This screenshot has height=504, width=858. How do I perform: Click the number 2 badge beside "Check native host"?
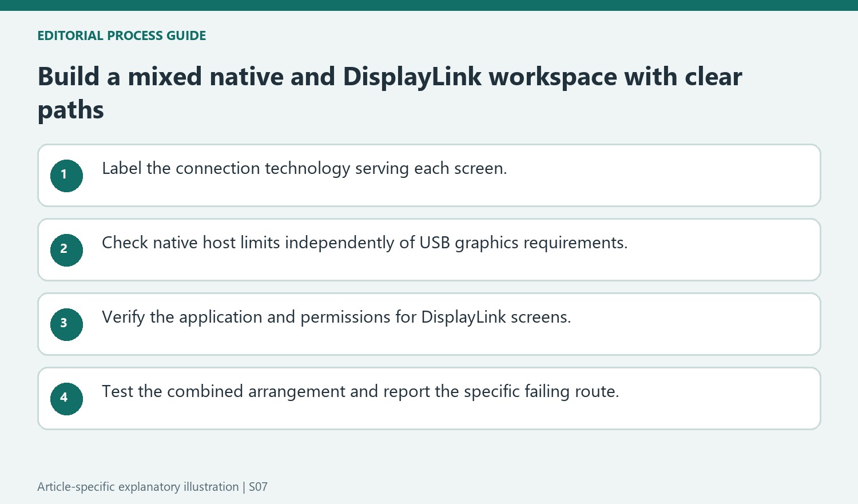pos(66,250)
